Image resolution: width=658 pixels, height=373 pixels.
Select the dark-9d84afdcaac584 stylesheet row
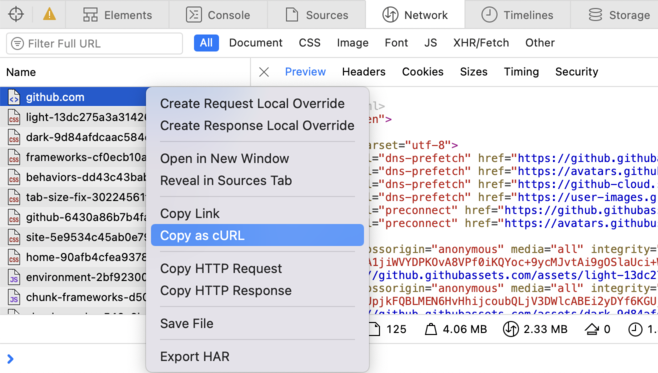click(73, 137)
